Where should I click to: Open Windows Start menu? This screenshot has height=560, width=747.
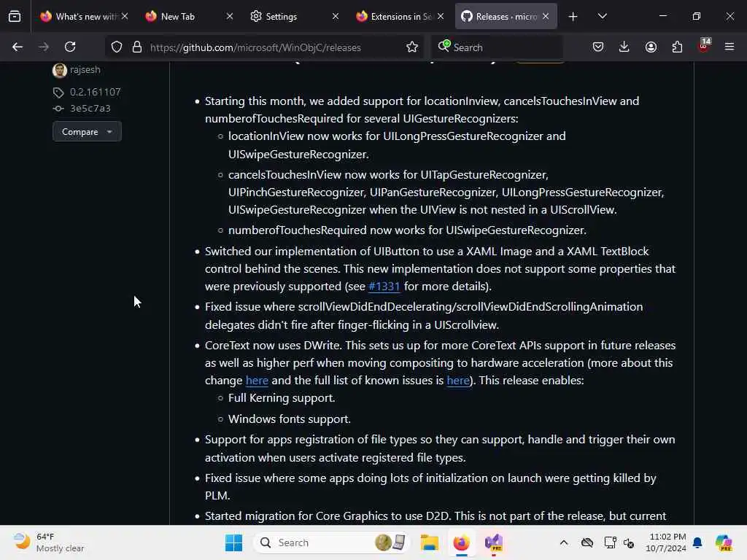[233, 542]
